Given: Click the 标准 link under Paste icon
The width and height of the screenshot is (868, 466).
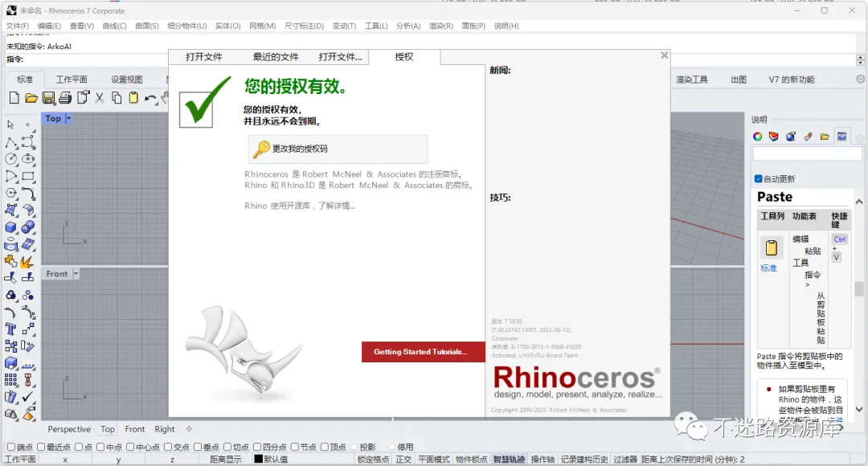Looking at the screenshot, I should (768, 268).
